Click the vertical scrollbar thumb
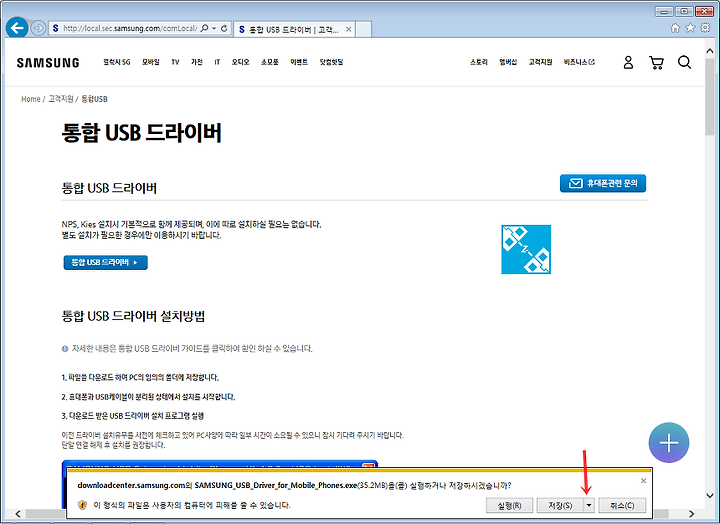The width and height of the screenshot is (720, 524). (710, 96)
